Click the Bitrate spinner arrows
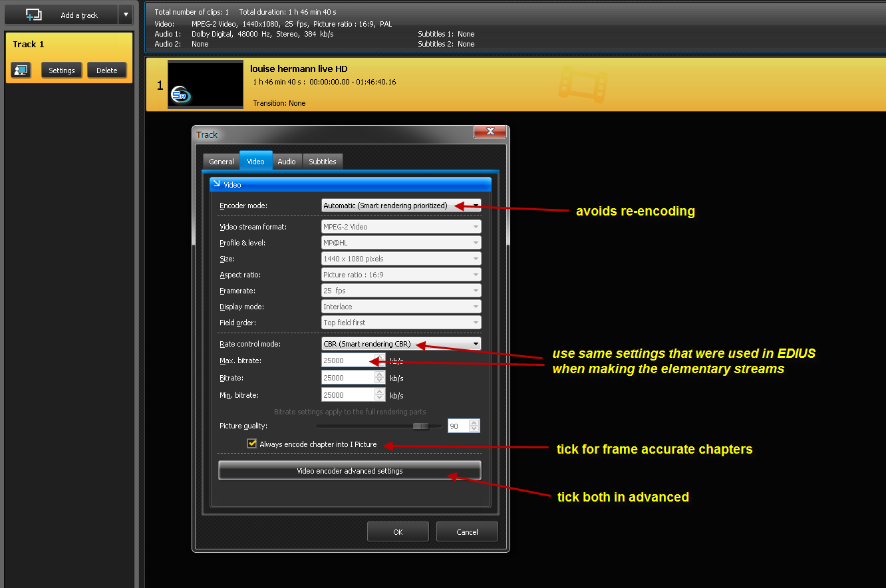 tap(380, 378)
